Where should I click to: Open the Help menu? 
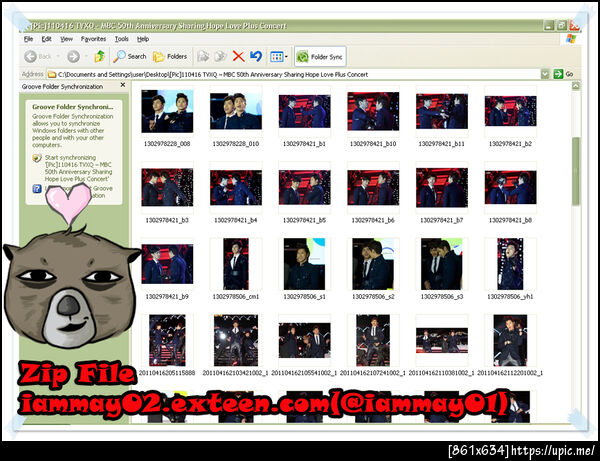tap(143, 39)
